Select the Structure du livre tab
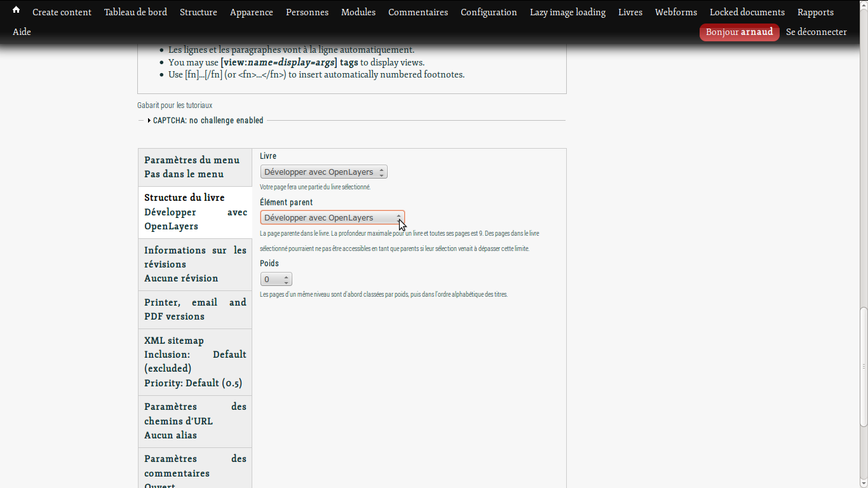The image size is (868, 488). click(195, 212)
